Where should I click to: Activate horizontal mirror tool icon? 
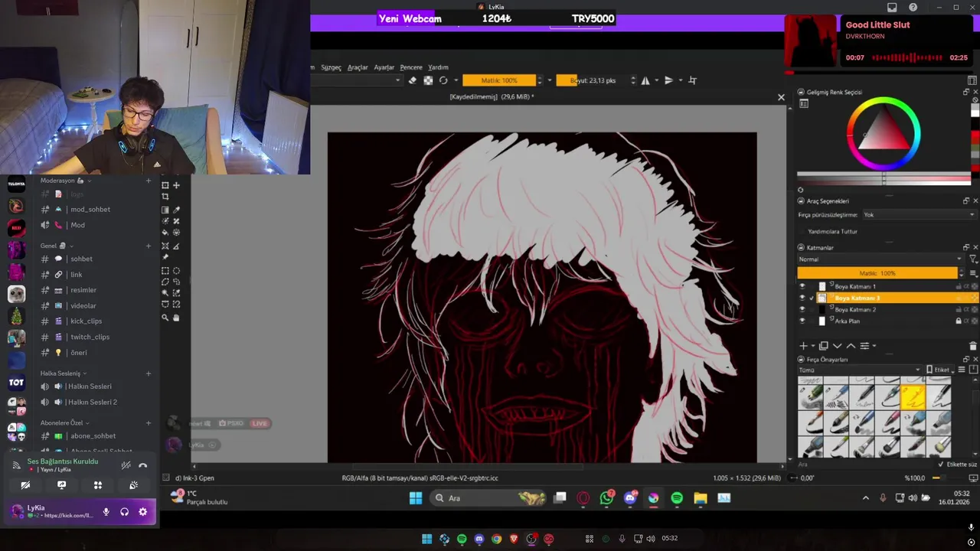[645, 80]
